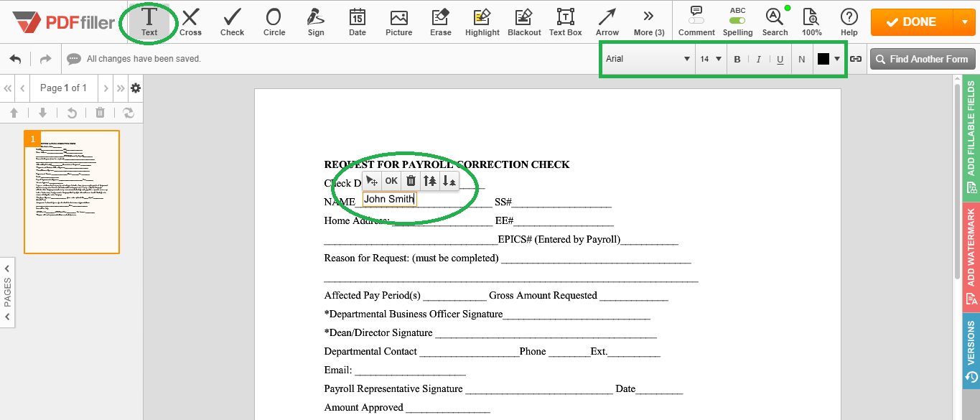Click 'All changes have been saved.' status
Image resolution: width=980 pixels, height=420 pixels.
144,59
